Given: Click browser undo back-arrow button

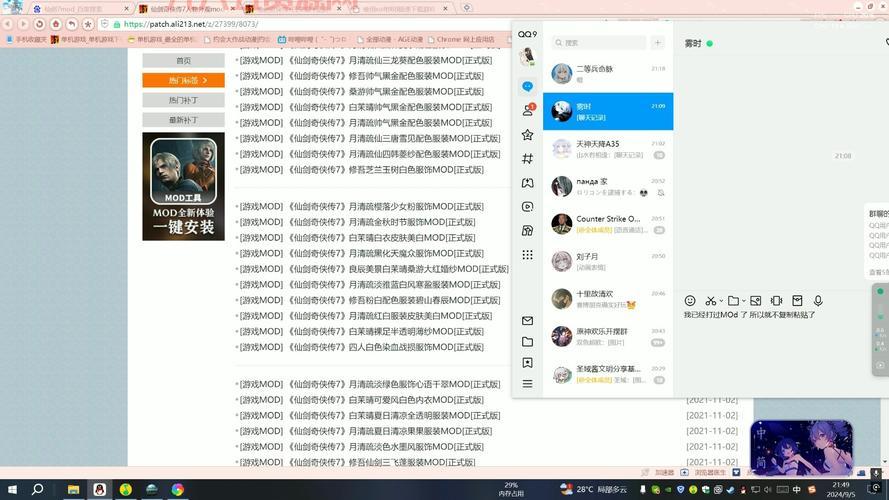Looking at the screenshot, I should (71, 24).
